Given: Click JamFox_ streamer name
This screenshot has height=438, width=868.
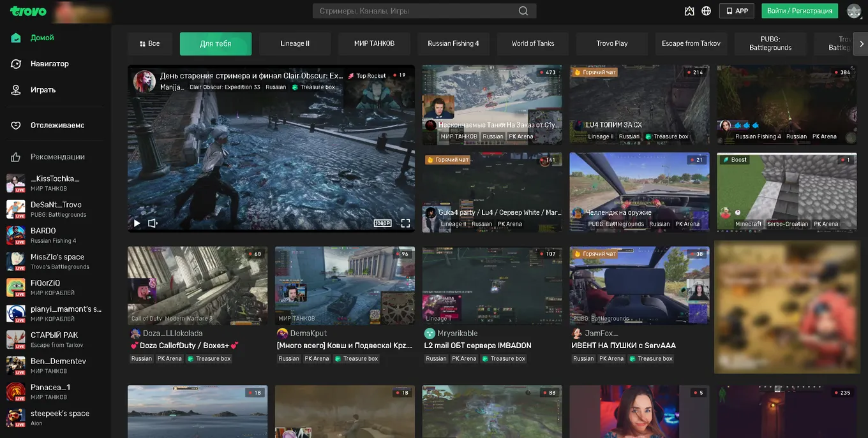Looking at the screenshot, I should [x=601, y=333].
